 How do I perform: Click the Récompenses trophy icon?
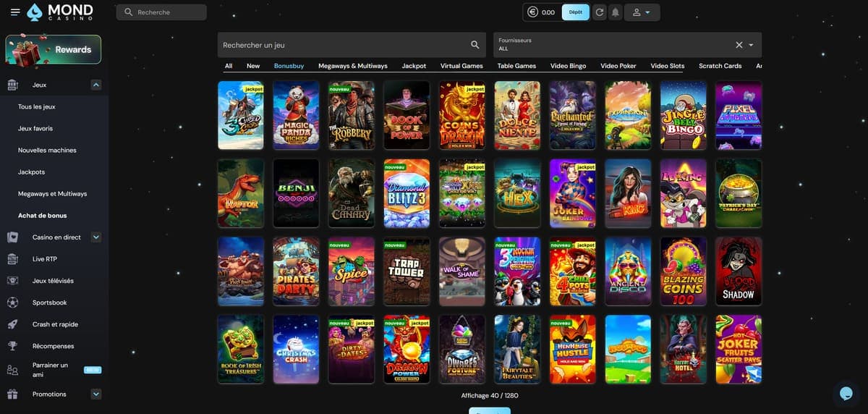(x=12, y=346)
